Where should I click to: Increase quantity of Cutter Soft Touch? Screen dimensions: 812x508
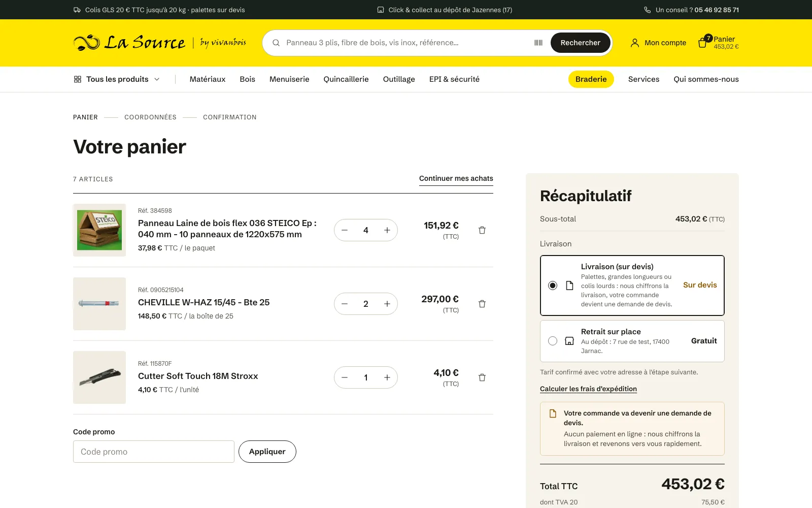pyautogui.click(x=387, y=377)
